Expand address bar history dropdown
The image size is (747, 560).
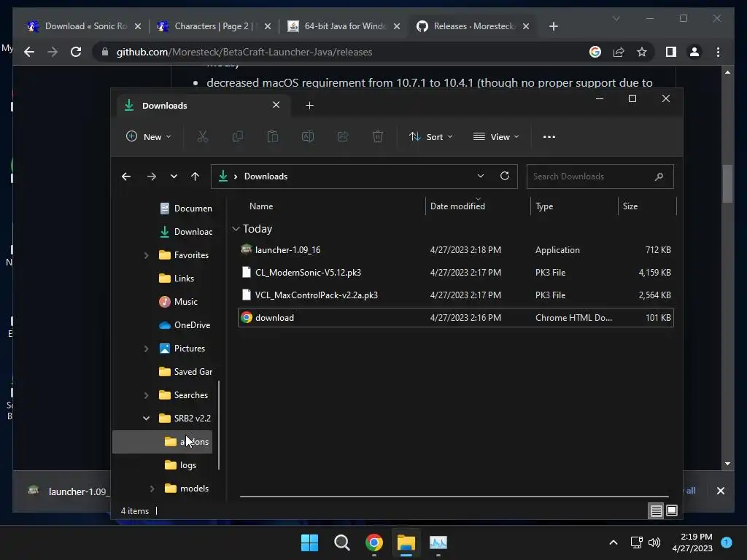pos(481,176)
